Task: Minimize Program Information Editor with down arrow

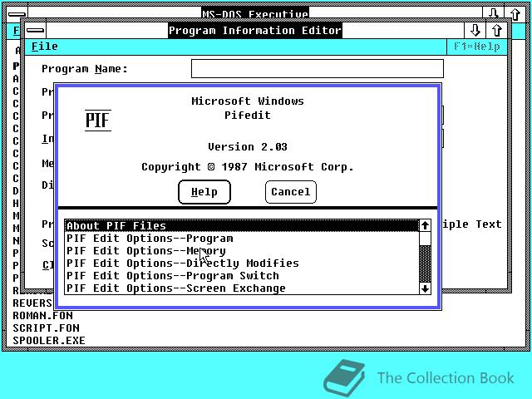Action: coord(475,31)
